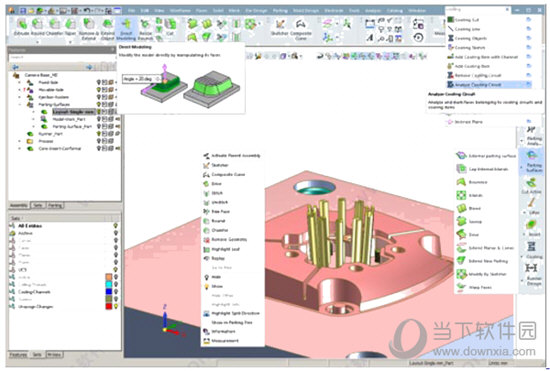Activate the Direct Modeling tool
Image resolution: width=550 pixels, height=371 pixels.
coord(126,29)
